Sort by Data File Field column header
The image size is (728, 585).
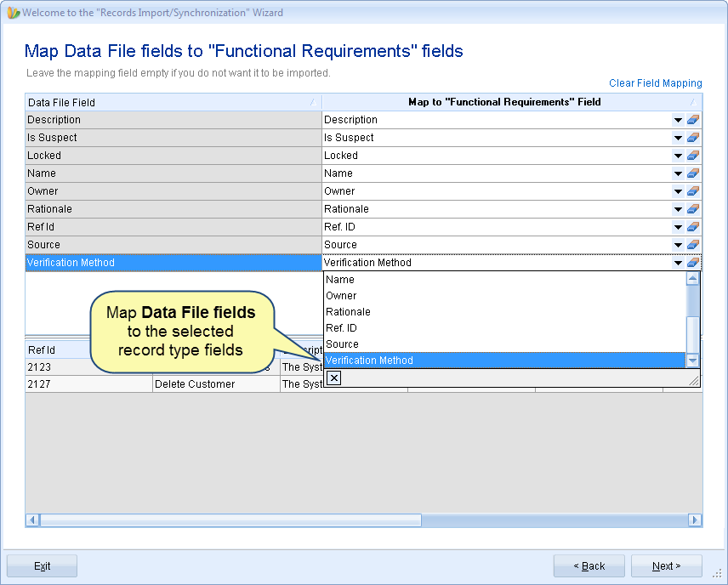click(x=173, y=102)
